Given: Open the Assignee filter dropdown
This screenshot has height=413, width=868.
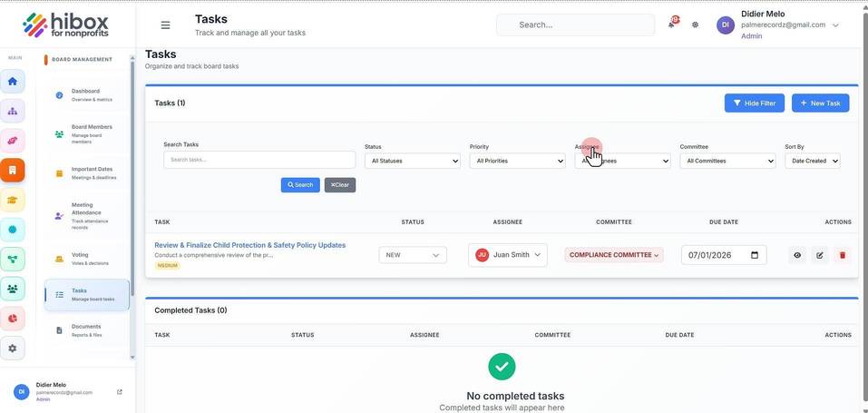Looking at the screenshot, I should pos(623,161).
